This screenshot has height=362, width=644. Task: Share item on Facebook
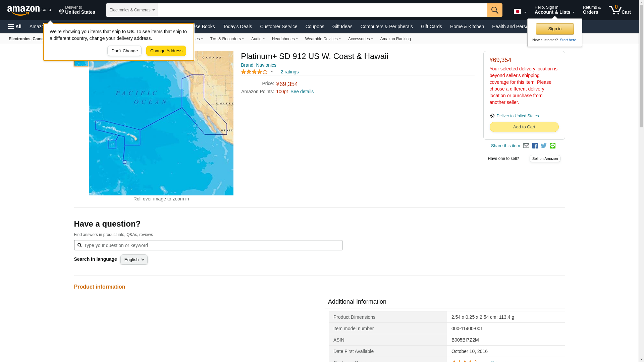pos(535,146)
